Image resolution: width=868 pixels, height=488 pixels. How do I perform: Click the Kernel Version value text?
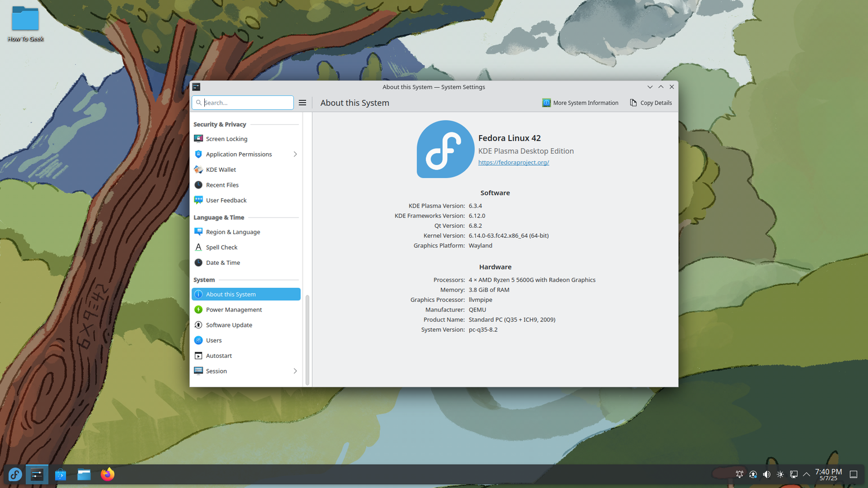[x=509, y=236]
